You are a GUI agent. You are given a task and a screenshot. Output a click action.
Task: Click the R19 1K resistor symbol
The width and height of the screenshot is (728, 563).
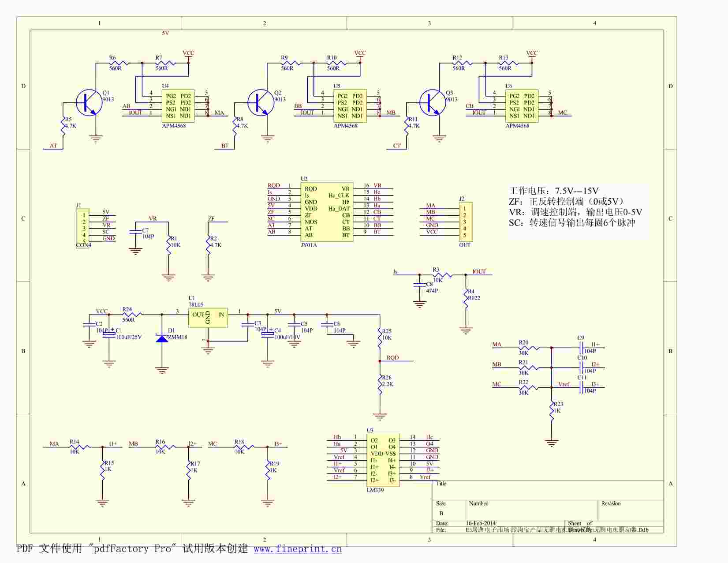(x=267, y=470)
